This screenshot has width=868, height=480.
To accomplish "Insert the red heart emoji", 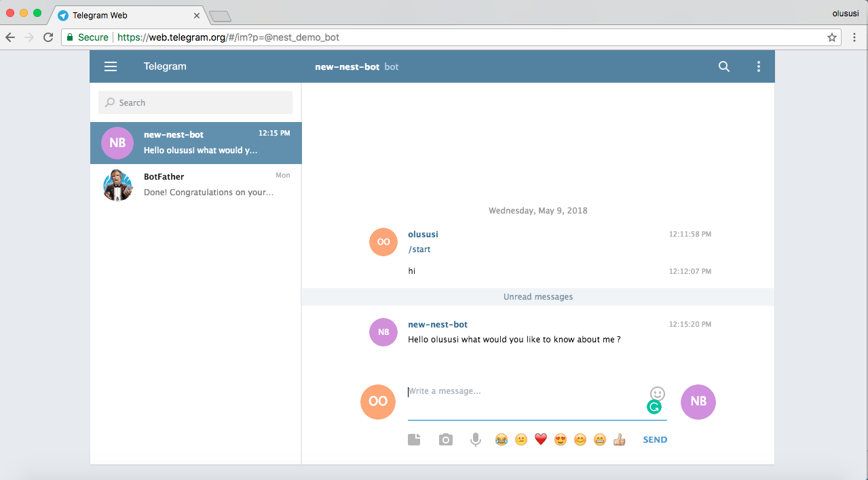I will coord(540,439).
